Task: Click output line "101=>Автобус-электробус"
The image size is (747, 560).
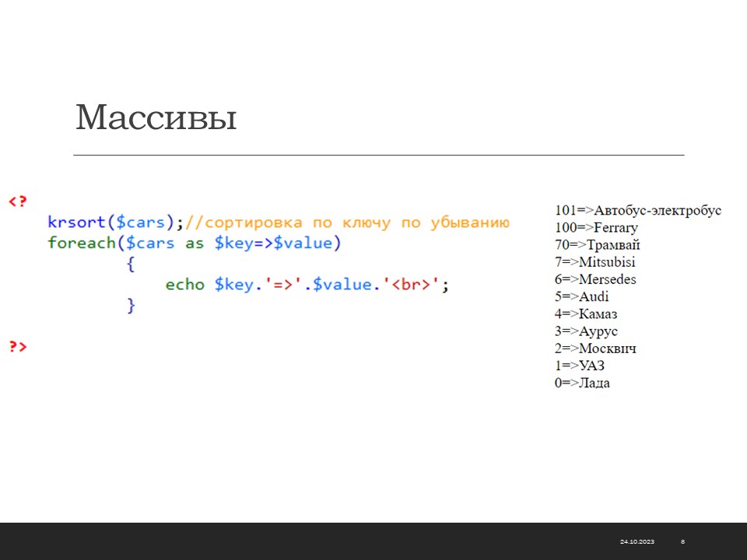Action: [x=638, y=211]
